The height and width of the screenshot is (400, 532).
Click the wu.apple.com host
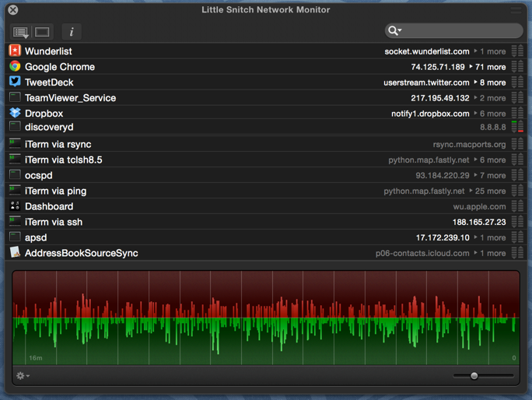(479, 206)
